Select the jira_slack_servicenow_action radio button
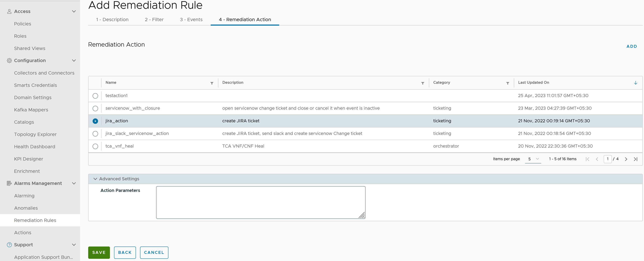This screenshot has height=261, width=644. [x=95, y=134]
